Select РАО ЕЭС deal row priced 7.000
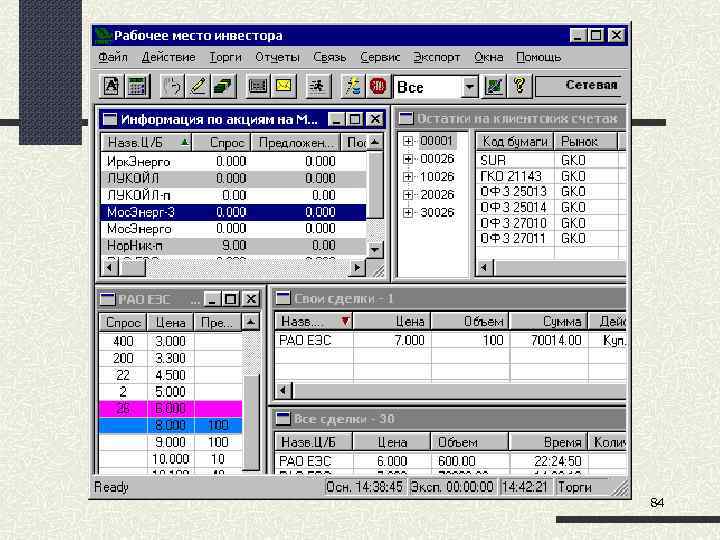The width and height of the screenshot is (720, 540). tap(450, 340)
